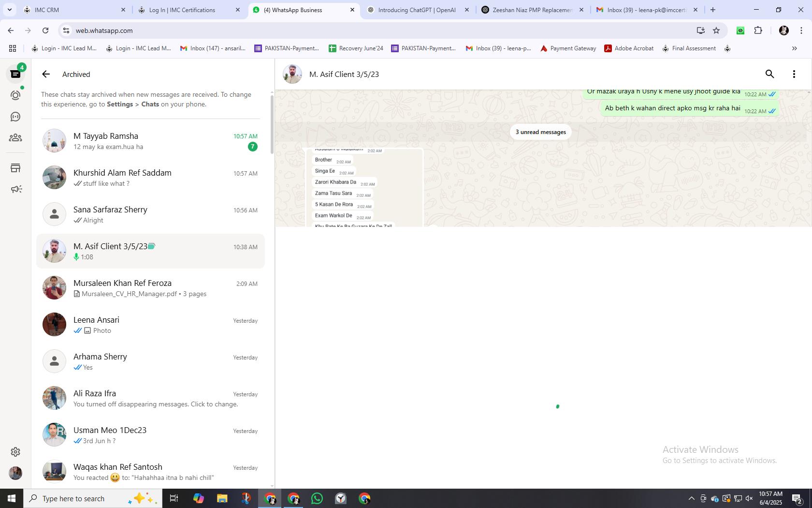This screenshot has height=508, width=812.
Task: Open the Chats icon in WhatsApp sidebar
Action: (x=15, y=74)
